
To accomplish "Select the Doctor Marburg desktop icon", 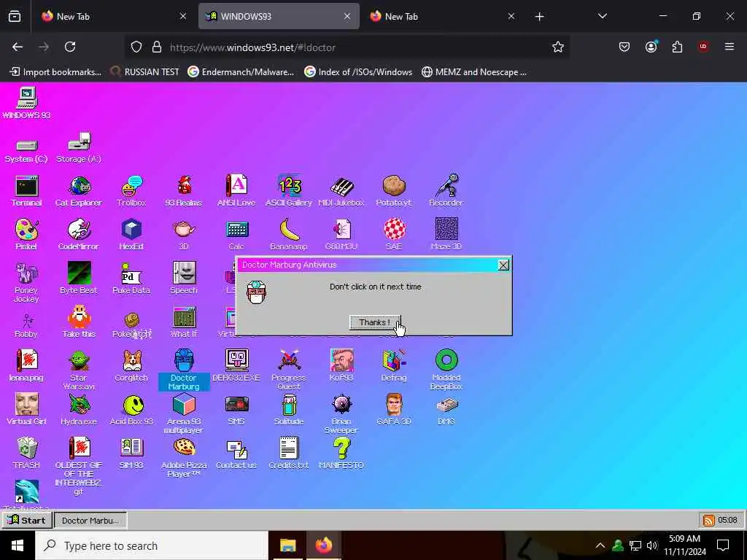I will pos(184,370).
